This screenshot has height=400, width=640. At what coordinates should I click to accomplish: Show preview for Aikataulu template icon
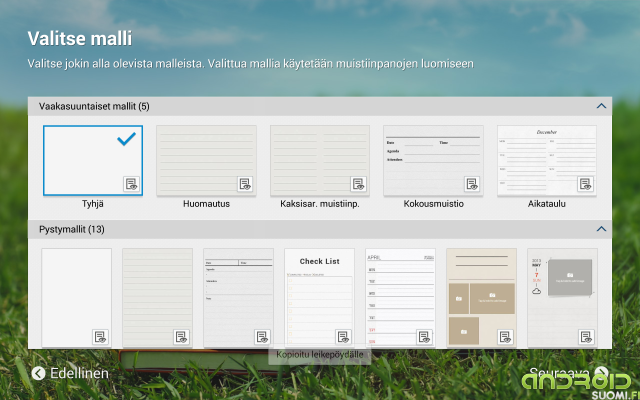[x=585, y=184]
